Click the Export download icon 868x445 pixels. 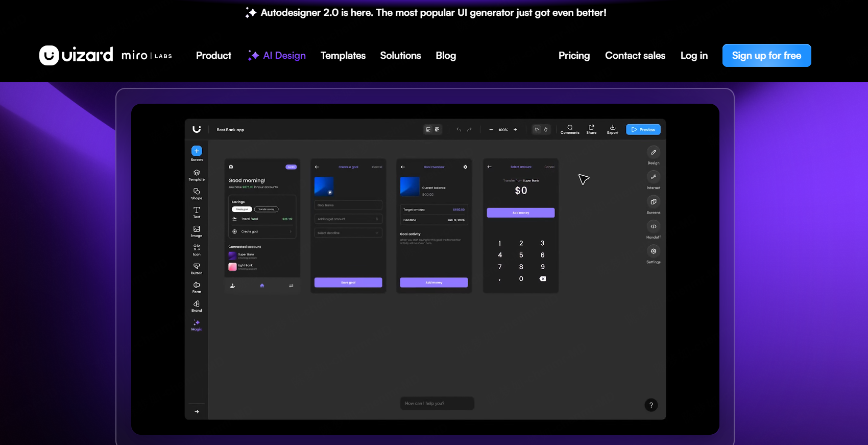click(613, 129)
